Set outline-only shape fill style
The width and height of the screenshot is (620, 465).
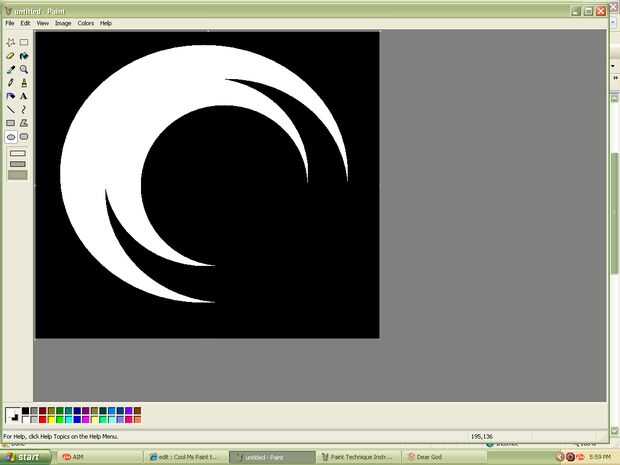coord(18,153)
